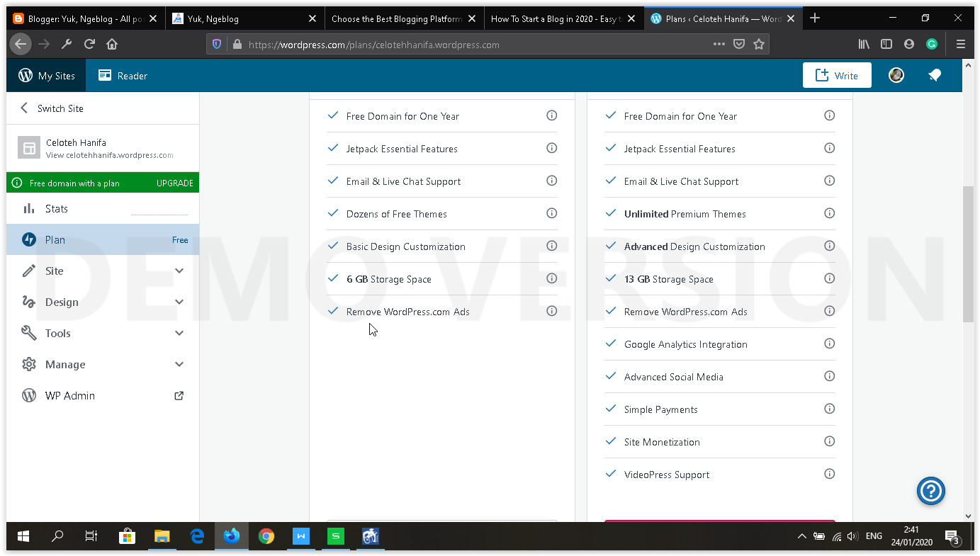Show info for Google Analytics Integration

coord(830,344)
